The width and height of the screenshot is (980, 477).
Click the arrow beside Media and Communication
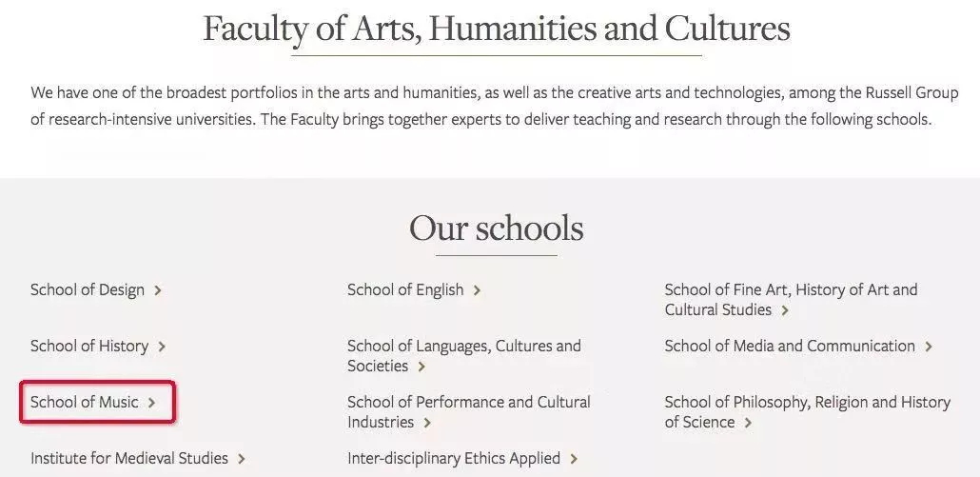929,347
